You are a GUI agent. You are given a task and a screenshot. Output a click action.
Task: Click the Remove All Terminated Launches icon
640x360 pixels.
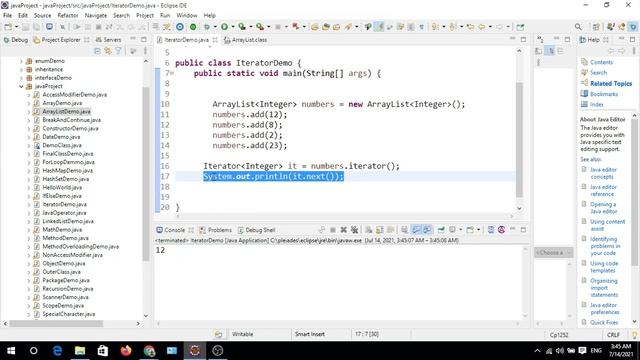click(x=354, y=230)
